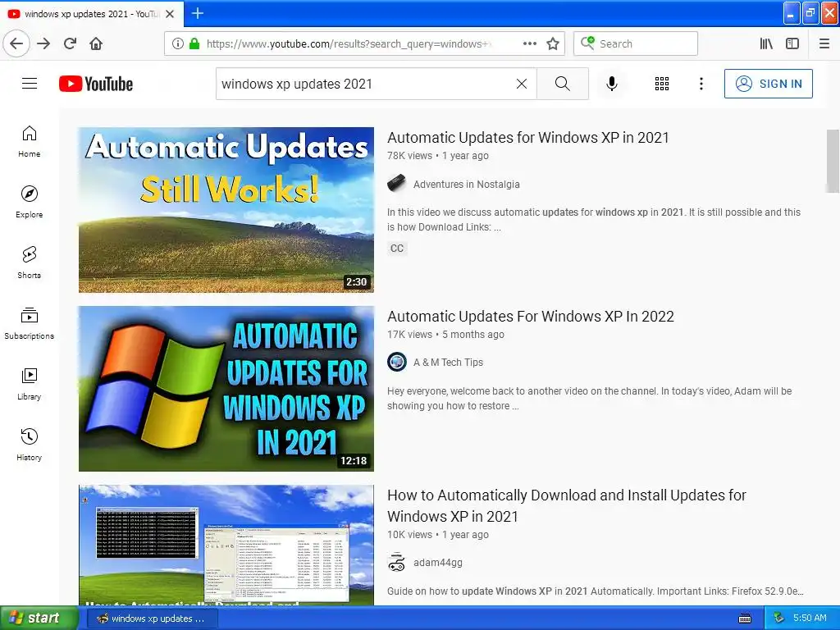The height and width of the screenshot is (630, 840).
Task: Toggle the YouTube guide hamburger menu
Action: [x=30, y=84]
